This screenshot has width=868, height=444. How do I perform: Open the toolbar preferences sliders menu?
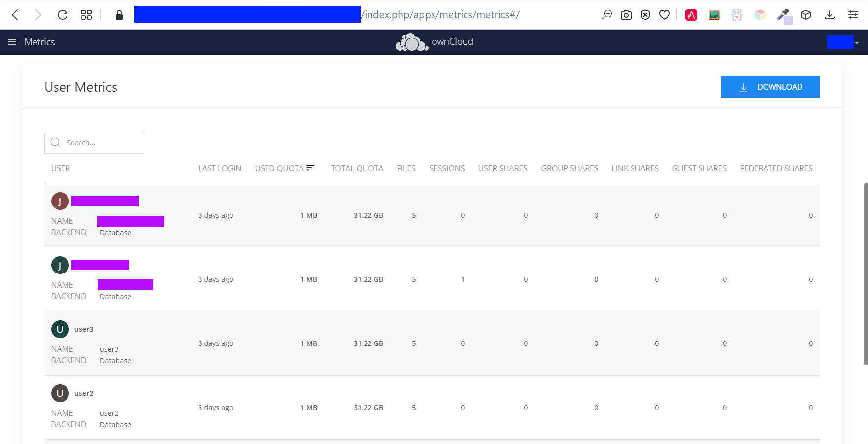coord(853,15)
